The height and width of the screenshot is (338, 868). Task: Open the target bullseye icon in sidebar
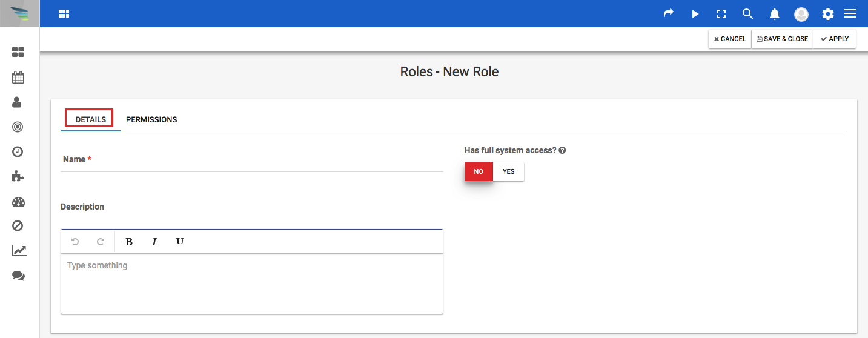(x=18, y=127)
